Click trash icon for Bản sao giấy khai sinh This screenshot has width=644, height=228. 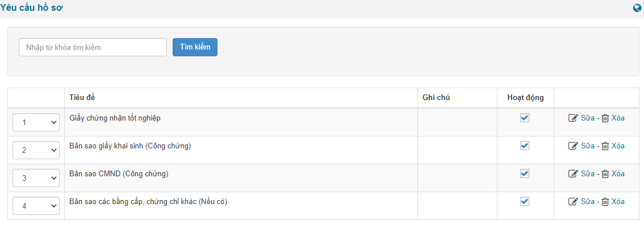click(x=605, y=146)
